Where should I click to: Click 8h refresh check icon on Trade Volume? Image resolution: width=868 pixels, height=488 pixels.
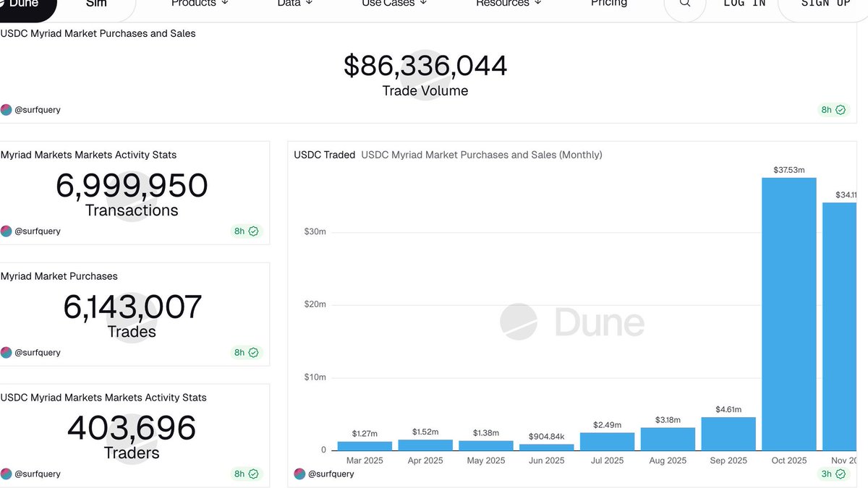[x=841, y=110]
